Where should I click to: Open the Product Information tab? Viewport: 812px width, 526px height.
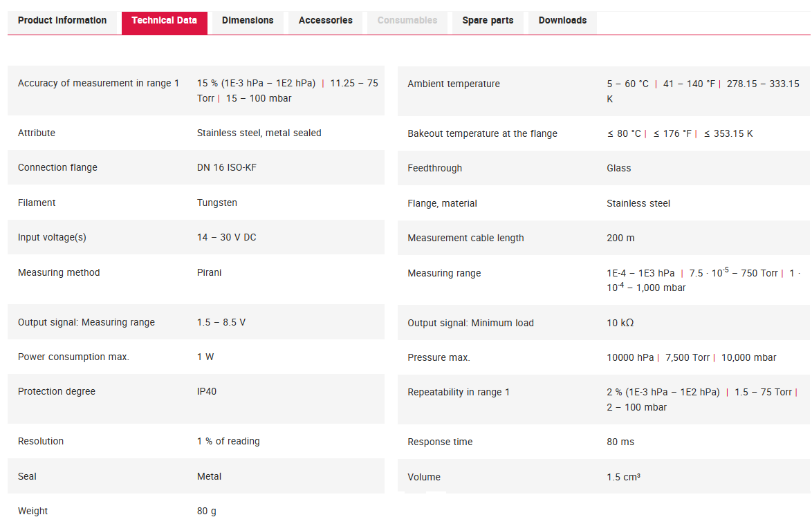point(62,21)
